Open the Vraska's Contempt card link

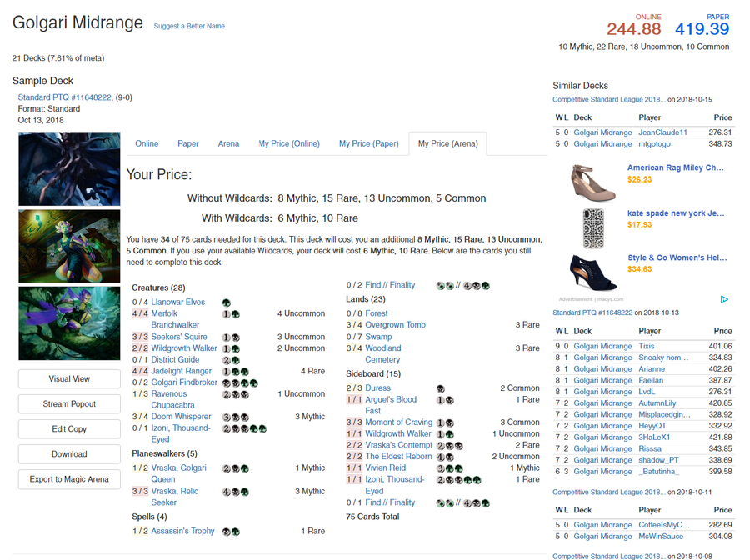398,445
